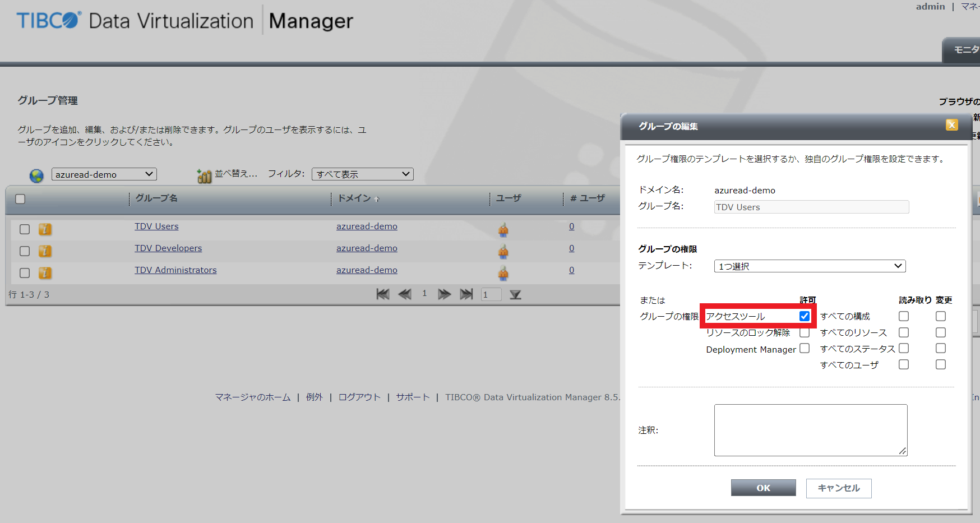Screen dimensions: 980x523
Task: Click the page number input field
Action: click(491, 294)
